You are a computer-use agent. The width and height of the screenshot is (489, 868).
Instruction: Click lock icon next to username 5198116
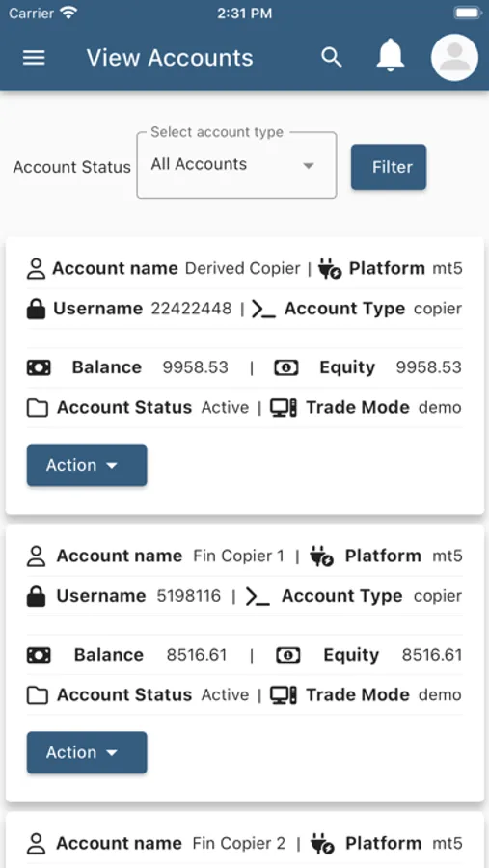(36, 596)
